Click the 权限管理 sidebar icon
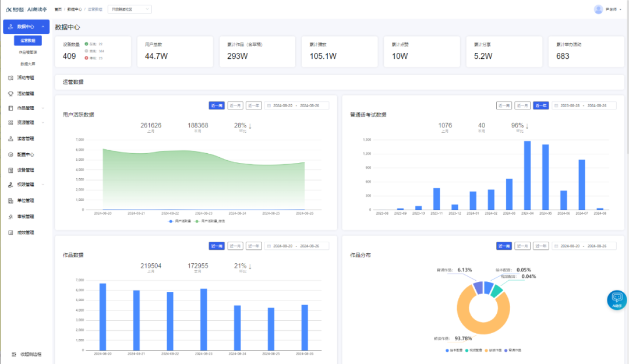This screenshot has height=364, width=629. 10,185
